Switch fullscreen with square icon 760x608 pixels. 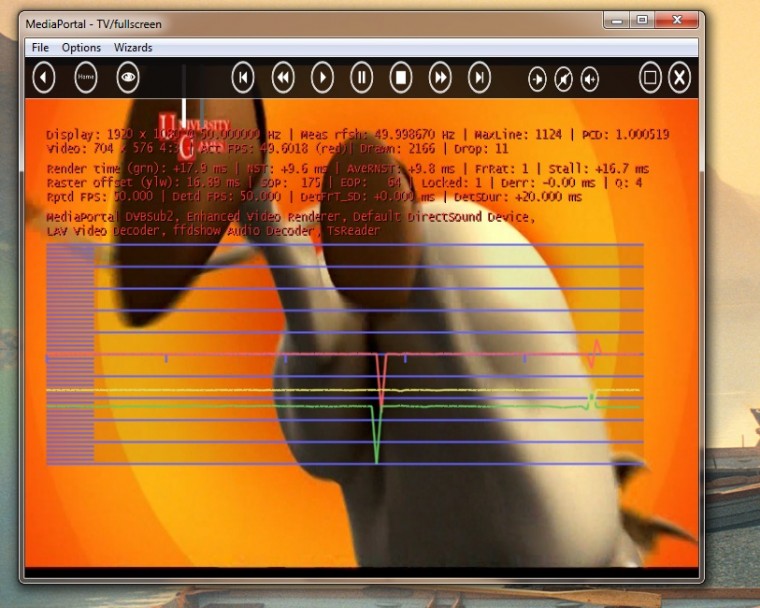point(650,77)
